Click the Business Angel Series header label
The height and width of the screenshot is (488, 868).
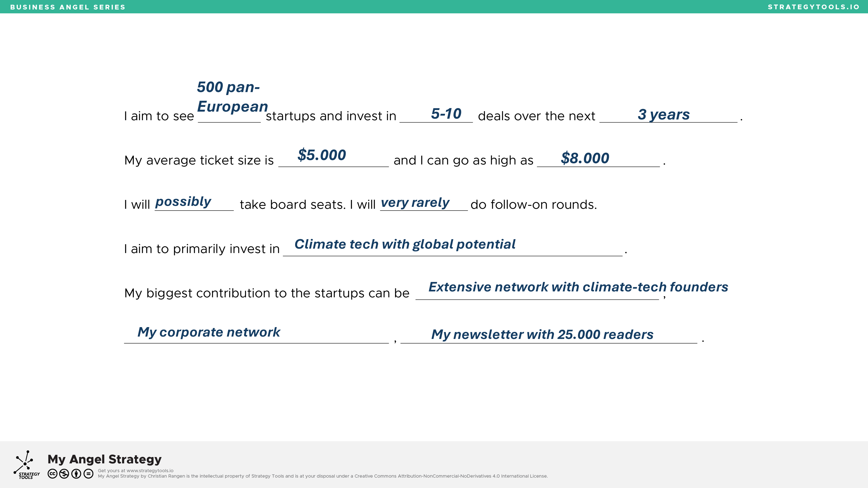[68, 7]
